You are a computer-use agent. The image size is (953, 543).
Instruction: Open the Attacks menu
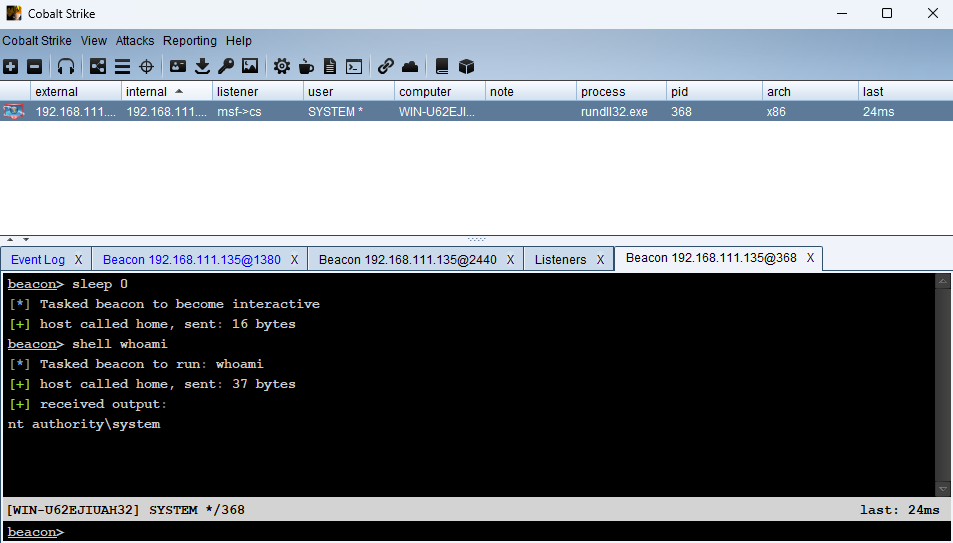point(135,41)
